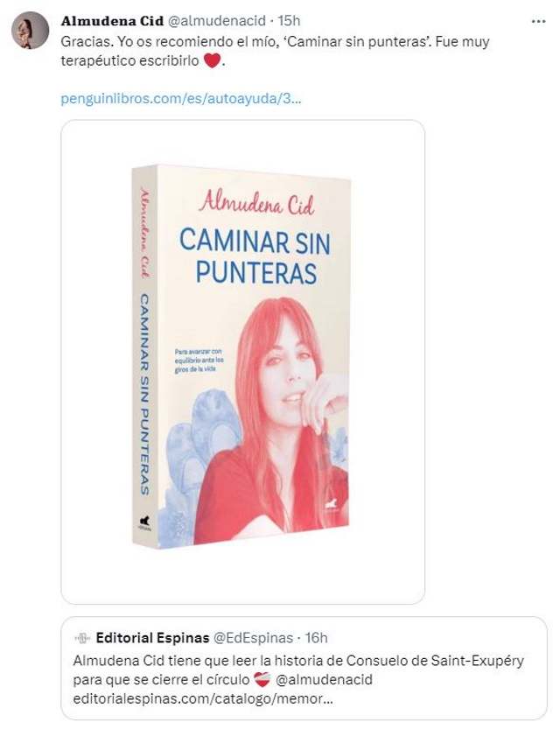
Task: Open the penguinlibros.com autoayuda link
Action: click(181, 99)
